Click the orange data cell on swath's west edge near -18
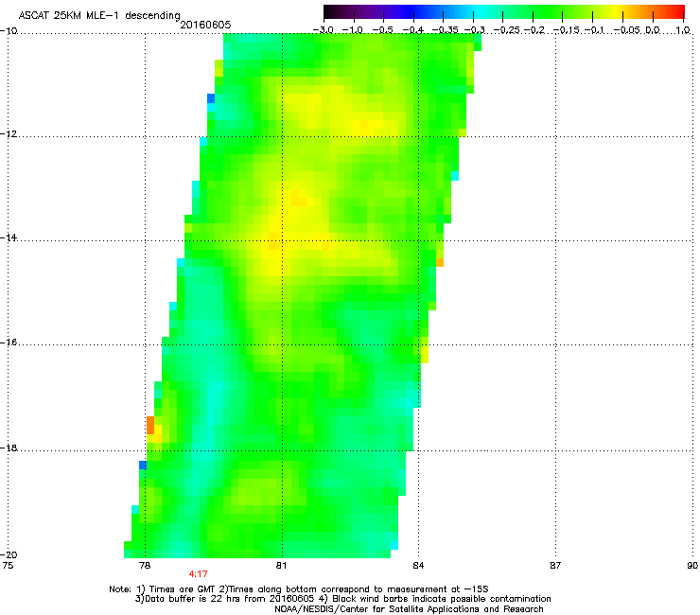Viewport: 700px width, 615px height. pyautogui.click(x=150, y=425)
